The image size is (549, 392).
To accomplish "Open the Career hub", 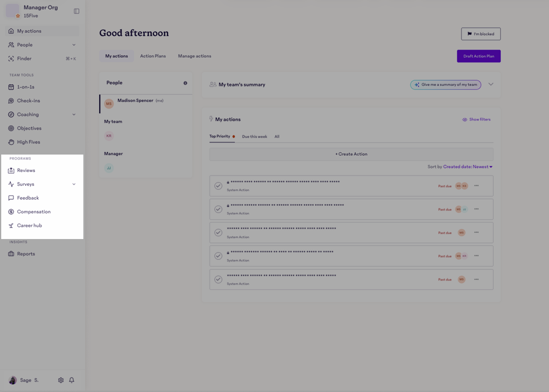I will tap(29, 225).
